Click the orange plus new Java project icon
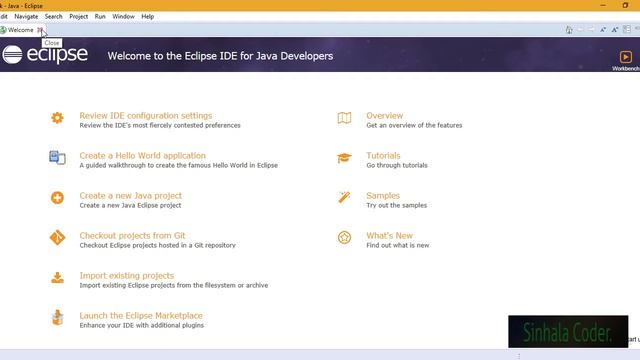This screenshot has height=360, width=640. click(x=57, y=198)
